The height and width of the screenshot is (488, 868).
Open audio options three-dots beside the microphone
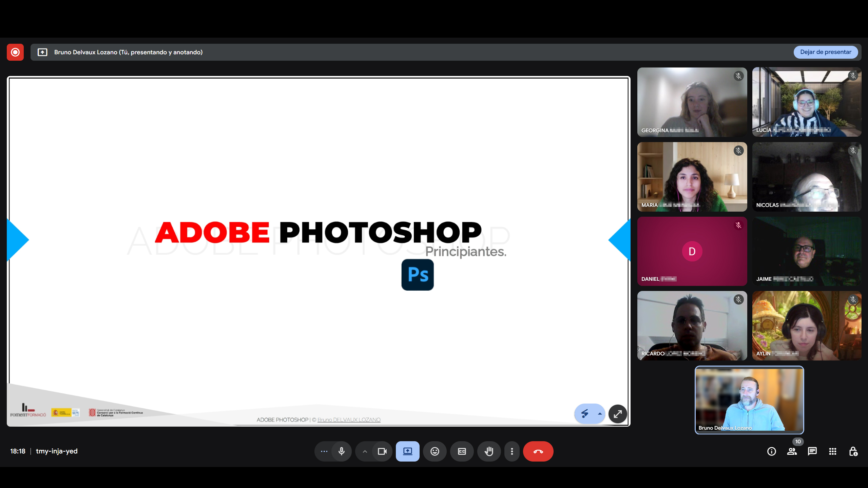[x=324, y=451]
